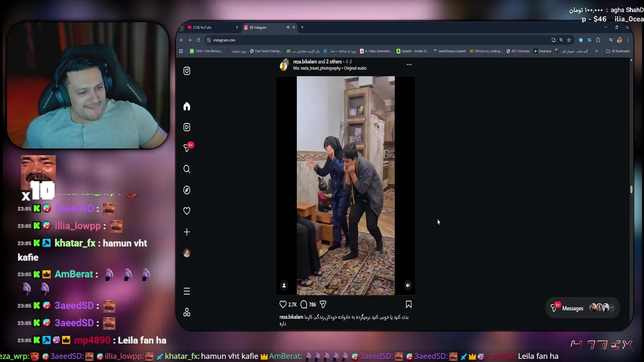
Task: Click the 'DeFooocus_colab' bookmark
Action: click(x=486, y=51)
